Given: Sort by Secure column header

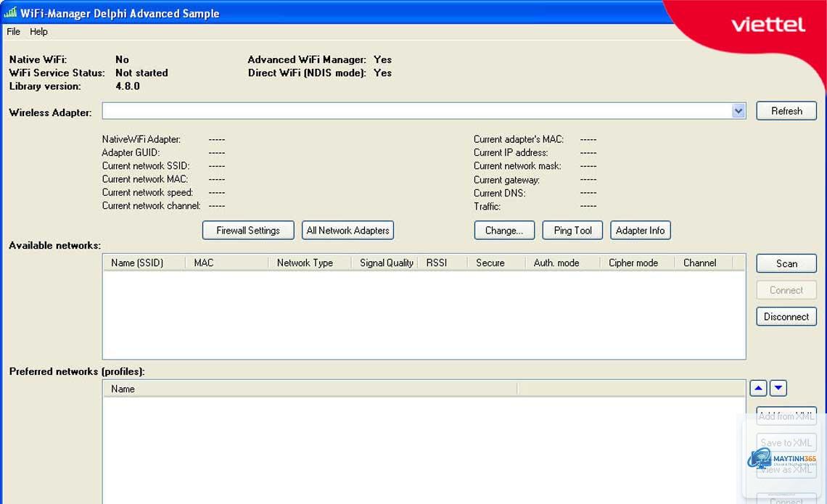Looking at the screenshot, I should tap(496, 263).
